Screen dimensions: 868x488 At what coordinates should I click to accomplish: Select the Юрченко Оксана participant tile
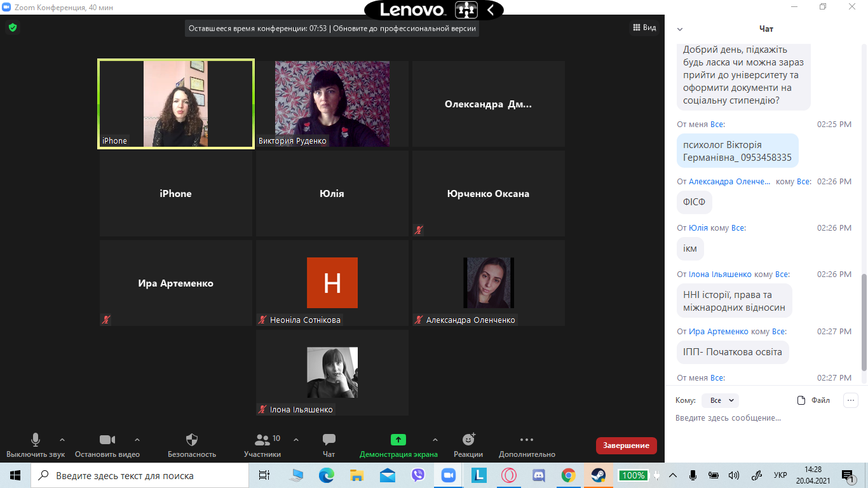pos(488,194)
